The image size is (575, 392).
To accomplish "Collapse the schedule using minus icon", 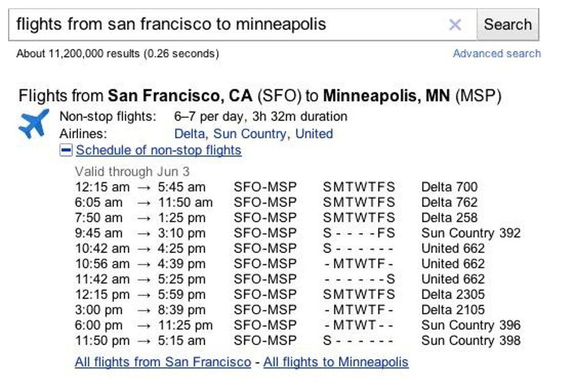I will click(66, 150).
